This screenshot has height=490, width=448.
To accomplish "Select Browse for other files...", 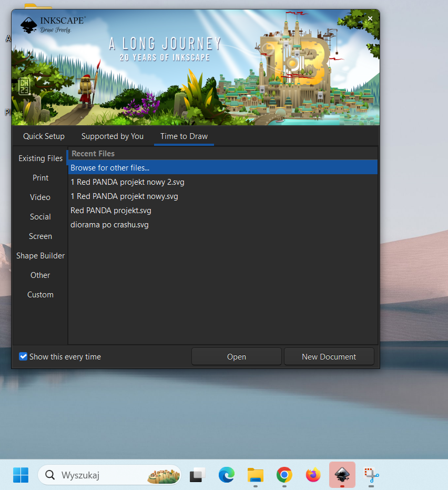I will [223, 168].
